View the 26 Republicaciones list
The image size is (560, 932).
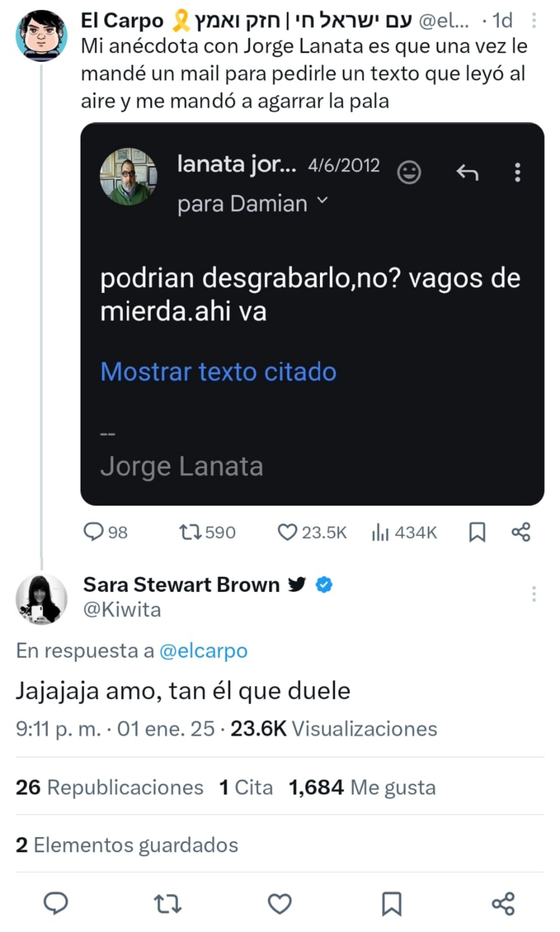(x=110, y=787)
